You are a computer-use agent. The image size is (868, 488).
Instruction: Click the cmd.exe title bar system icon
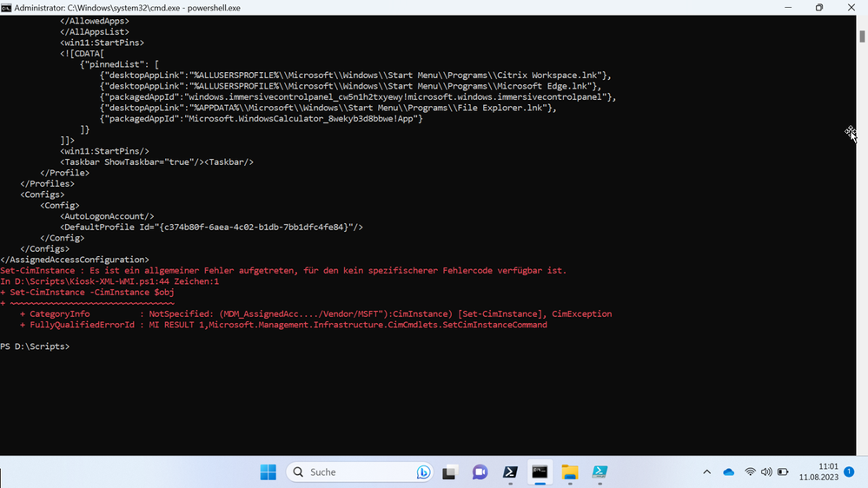(x=6, y=8)
